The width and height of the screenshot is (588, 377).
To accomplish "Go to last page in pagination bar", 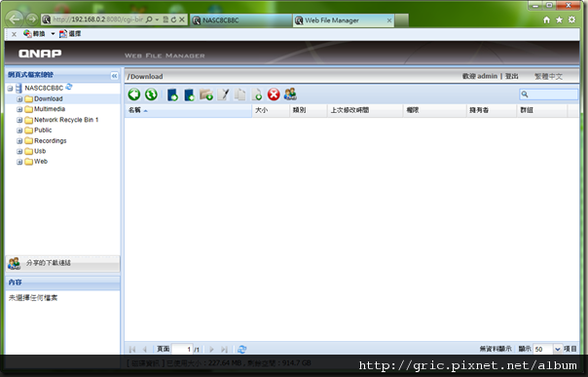I will click(x=224, y=350).
